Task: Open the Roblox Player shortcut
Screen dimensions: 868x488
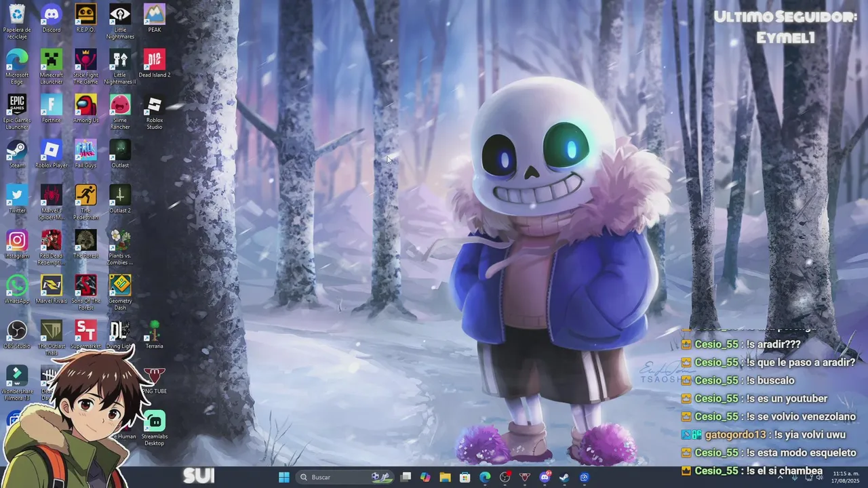Action: click(52, 155)
